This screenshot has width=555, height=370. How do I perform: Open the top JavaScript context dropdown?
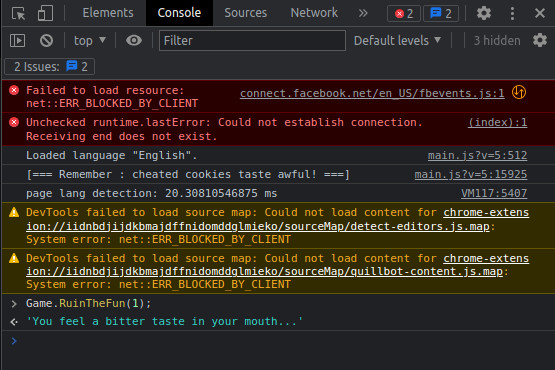coord(90,40)
